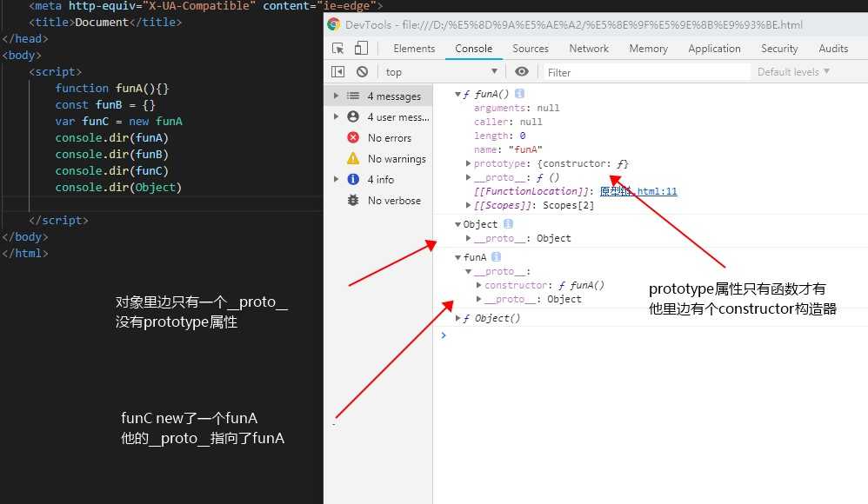Screen dimensions: 868x504
Task: Click info badge next to Object entry
Action: click(x=508, y=223)
